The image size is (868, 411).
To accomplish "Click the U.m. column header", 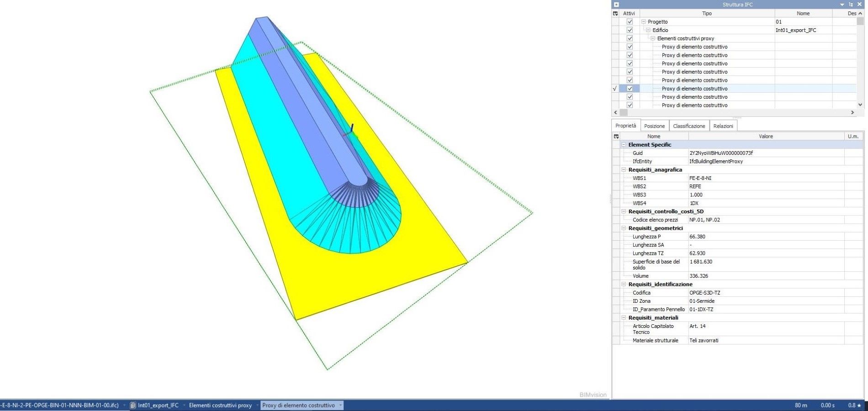I will point(853,136).
